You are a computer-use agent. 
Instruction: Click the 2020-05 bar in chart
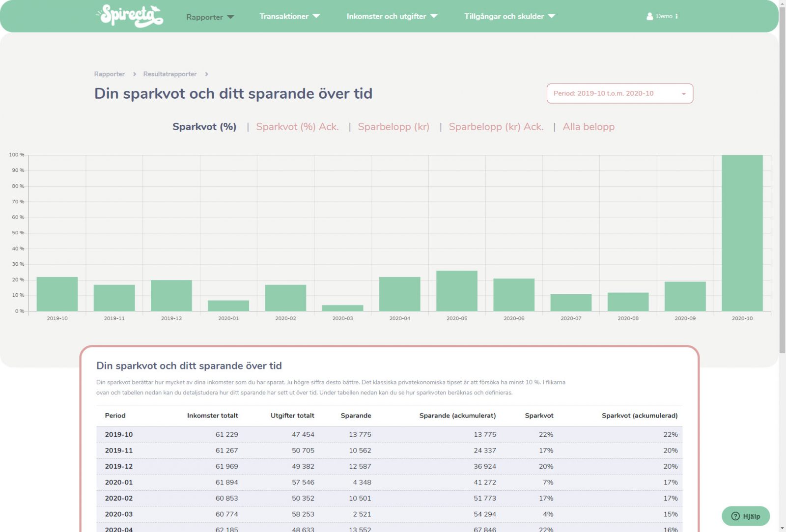coord(456,291)
